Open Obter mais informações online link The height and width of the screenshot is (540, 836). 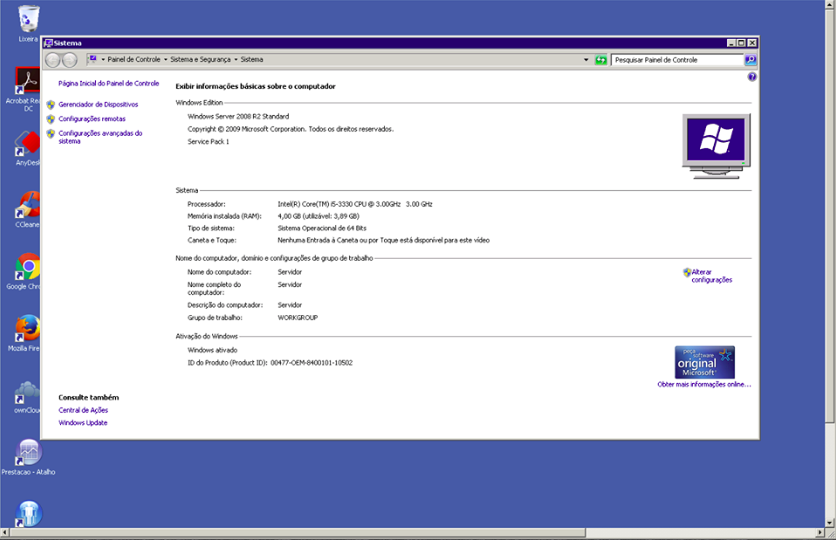point(704,385)
